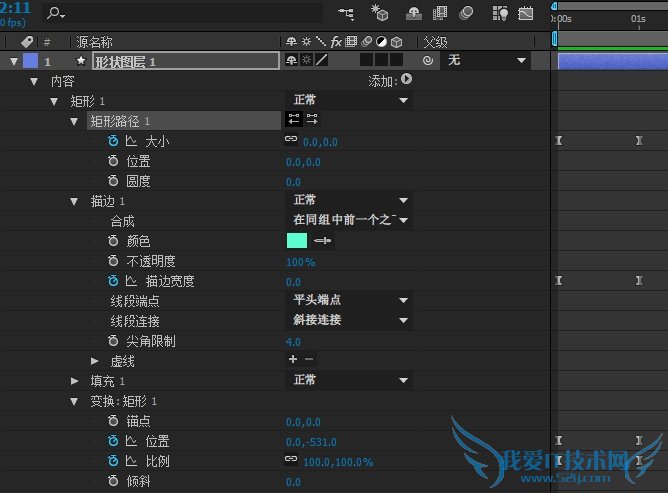Image resolution: width=668 pixels, height=493 pixels.
Task: Open the graph editor icon
Action: (x=526, y=14)
